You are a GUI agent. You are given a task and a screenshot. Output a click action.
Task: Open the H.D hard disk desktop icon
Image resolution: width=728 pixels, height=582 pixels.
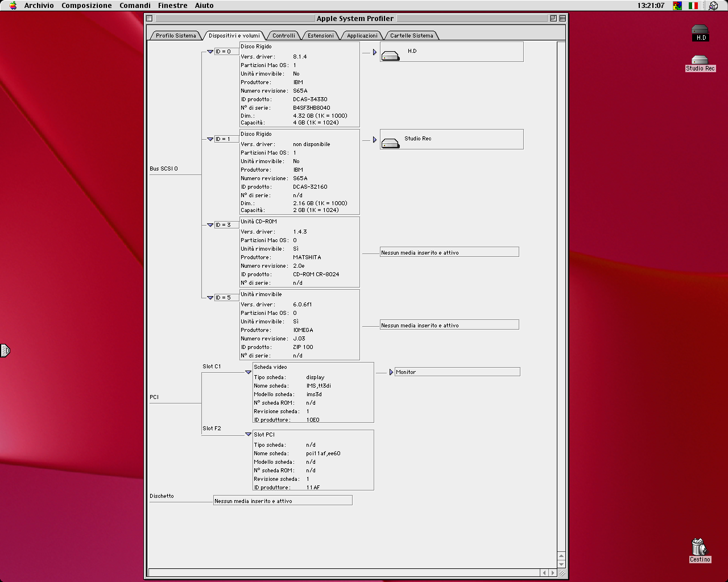pyautogui.click(x=700, y=33)
